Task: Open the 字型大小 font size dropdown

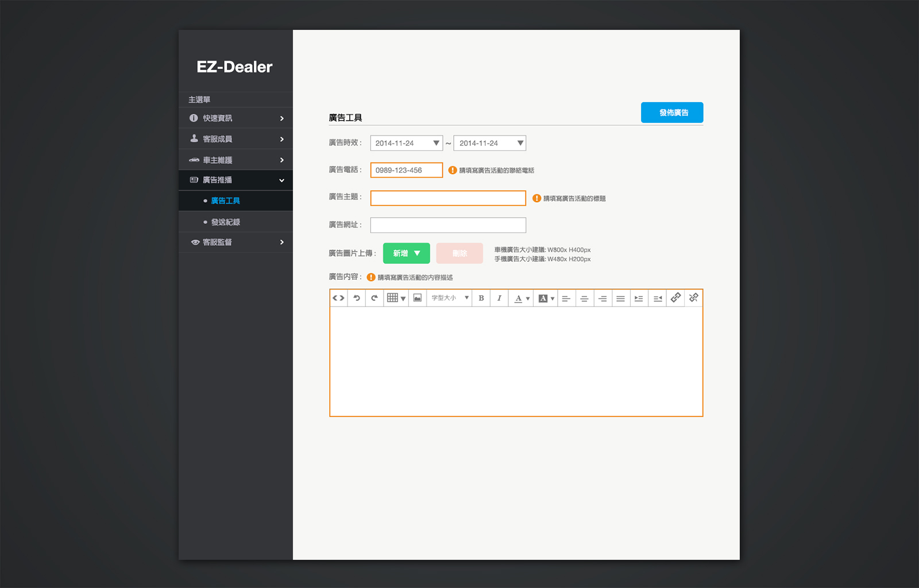Action: pos(450,298)
